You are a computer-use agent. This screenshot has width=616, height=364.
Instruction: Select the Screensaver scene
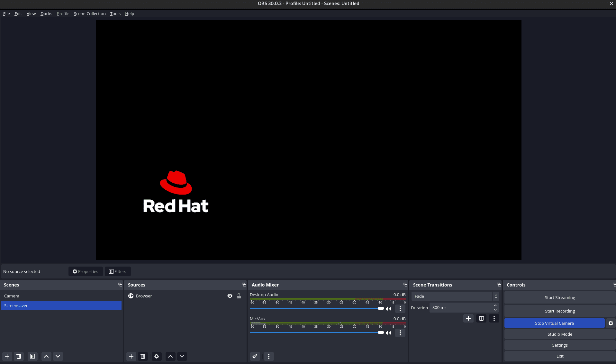pyautogui.click(x=61, y=305)
